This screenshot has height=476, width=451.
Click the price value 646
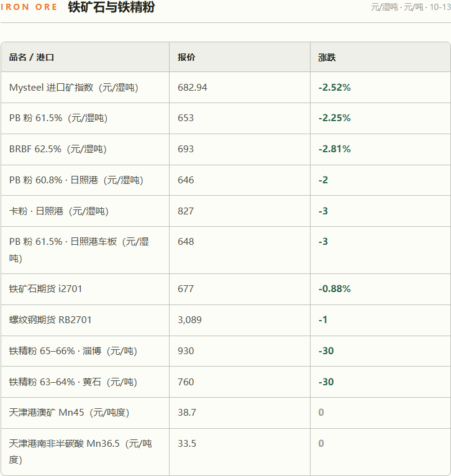point(186,180)
